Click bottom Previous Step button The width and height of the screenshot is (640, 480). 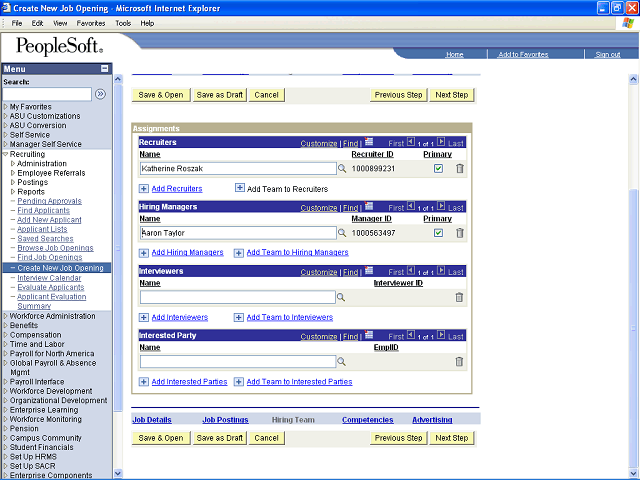coord(398,438)
